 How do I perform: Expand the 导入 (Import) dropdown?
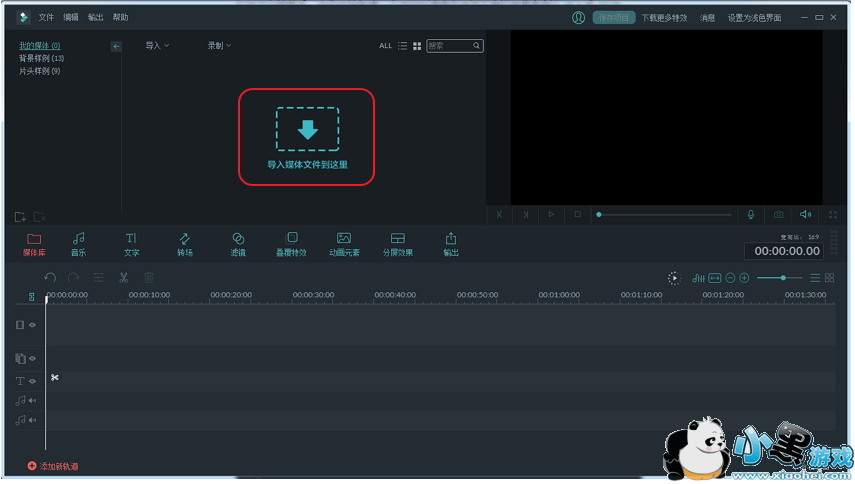157,46
